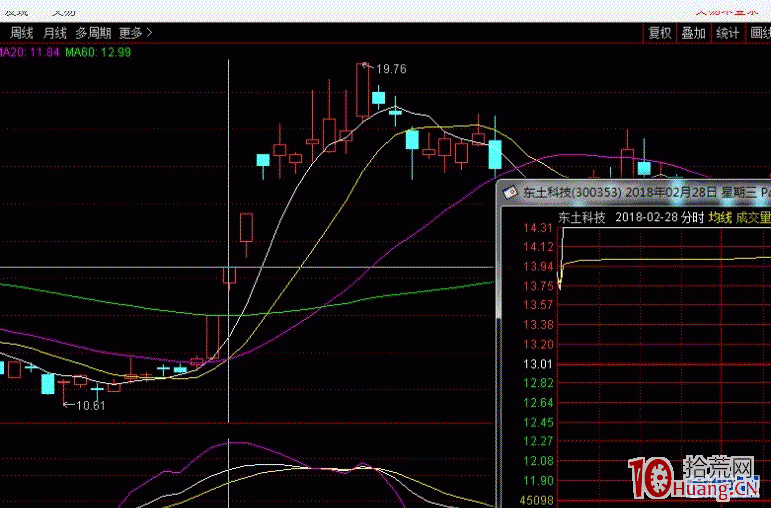This screenshot has height=508, width=771.
Task: Expand the 更多 period options
Action: point(135,32)
